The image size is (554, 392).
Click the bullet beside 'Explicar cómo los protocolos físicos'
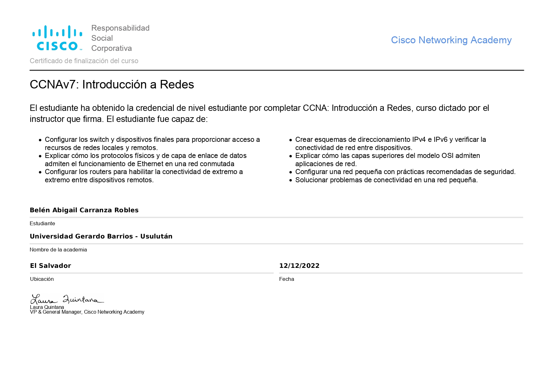pos(40,156)
